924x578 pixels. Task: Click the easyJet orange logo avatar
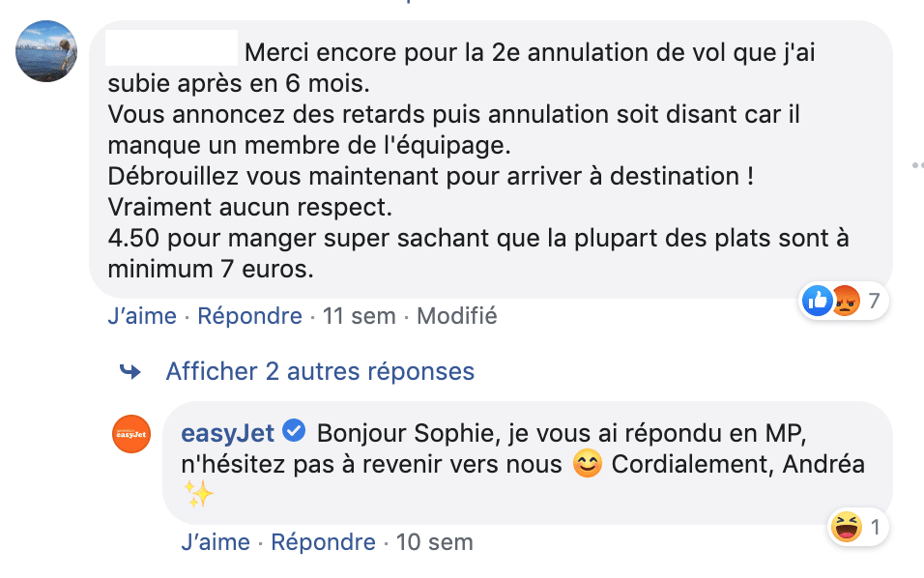click(x=131, y=433)
